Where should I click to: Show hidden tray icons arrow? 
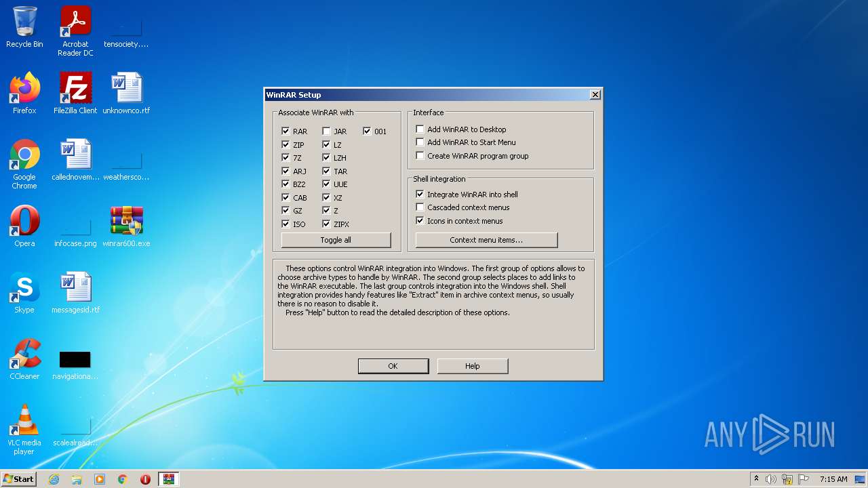pos(756,479)
